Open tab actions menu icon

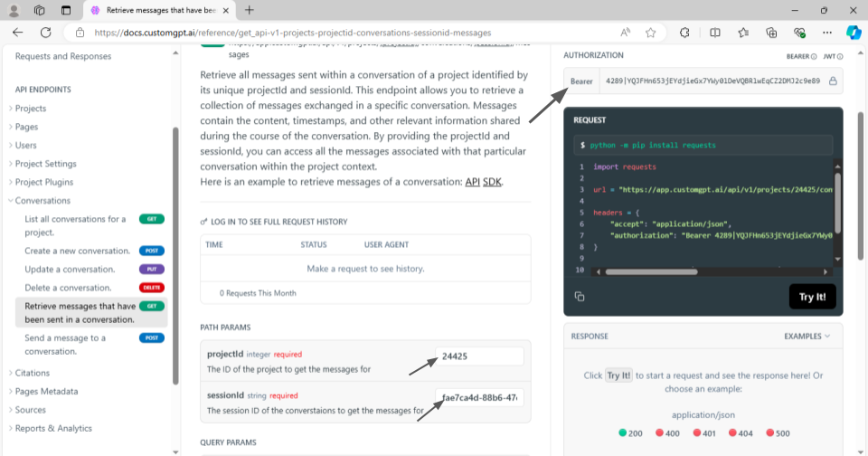click(66, 10)
